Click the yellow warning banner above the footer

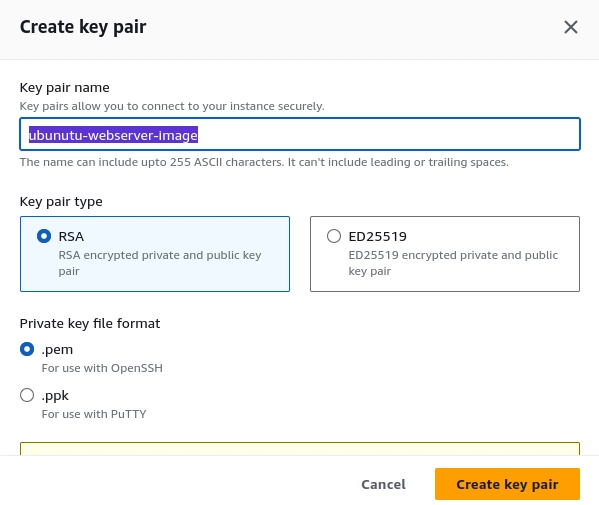[300, 449]
